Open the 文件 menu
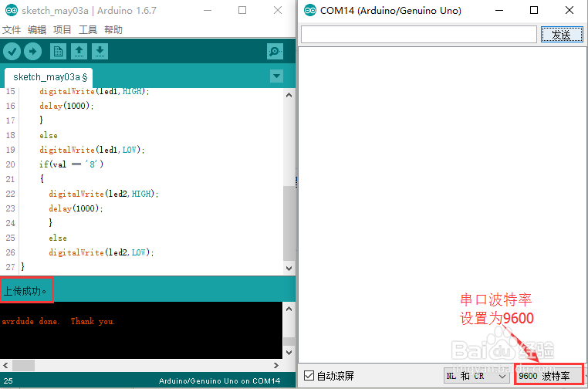 (x=12, y=29)
